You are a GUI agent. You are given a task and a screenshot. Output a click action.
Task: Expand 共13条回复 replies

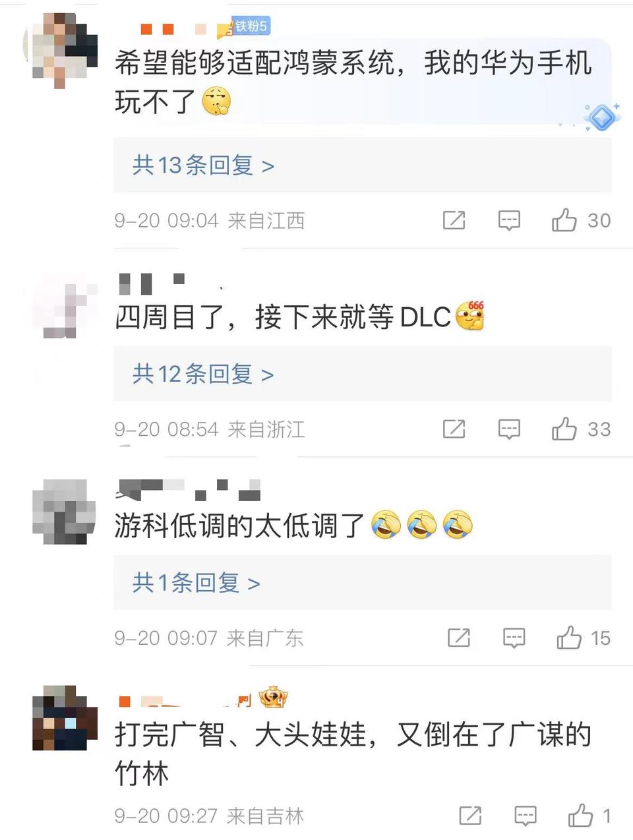(203, 165)
